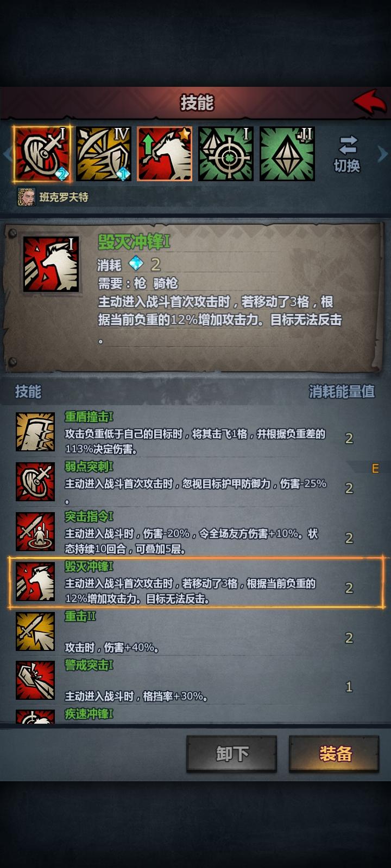Select partially visible 疾速冲锋I skill row
391x868 pixels.
click(x=195, y=716)
